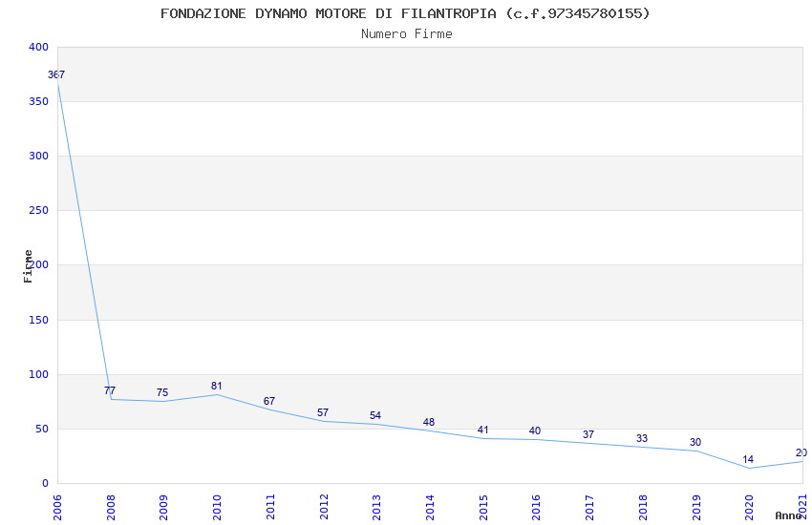The width and height of the screenshot is (812, 525).
Task: Click the y-axis value 150
Action: click(x=39, y=320)
